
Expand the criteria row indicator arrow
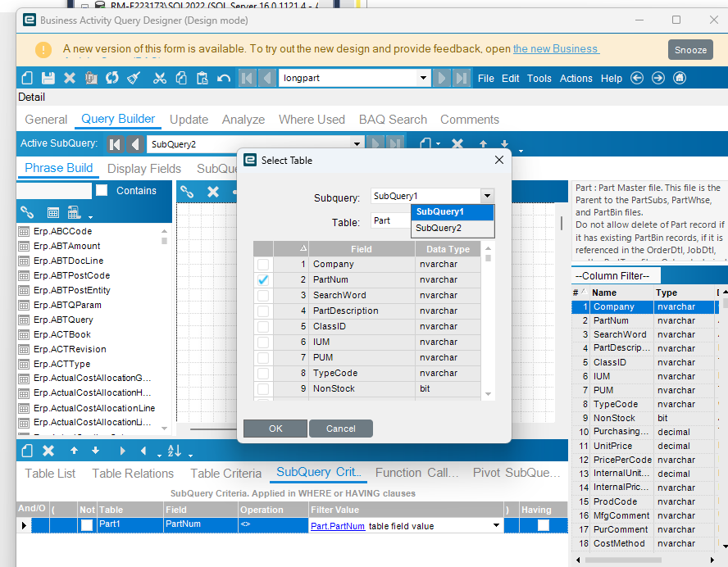(24, 525)
